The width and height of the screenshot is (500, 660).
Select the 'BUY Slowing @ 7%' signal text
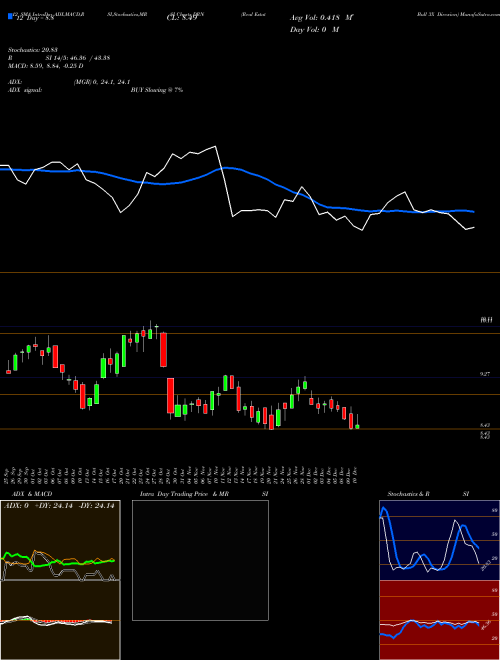[157, 90]
